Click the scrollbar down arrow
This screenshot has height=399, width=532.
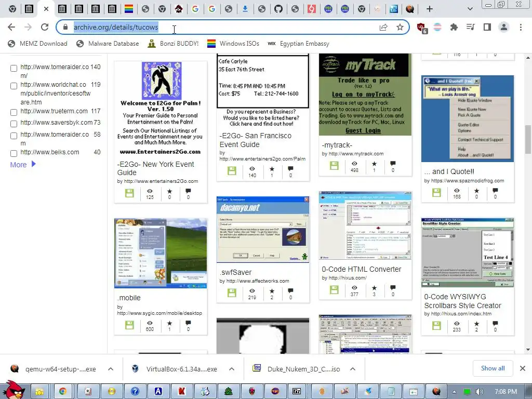pyautogui.click(x=528, y=350)
